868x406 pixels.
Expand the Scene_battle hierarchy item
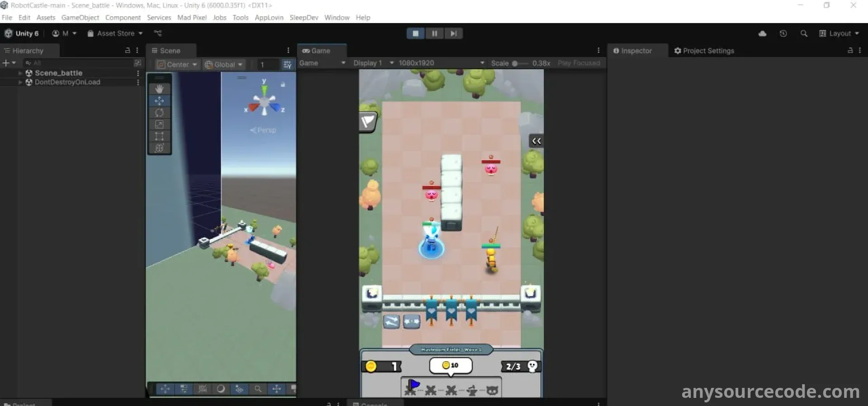[20, 73]
